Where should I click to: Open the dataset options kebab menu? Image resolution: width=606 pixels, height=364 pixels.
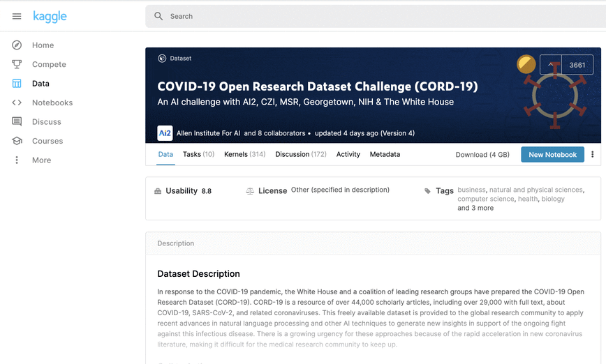click(x=593, y=154)
